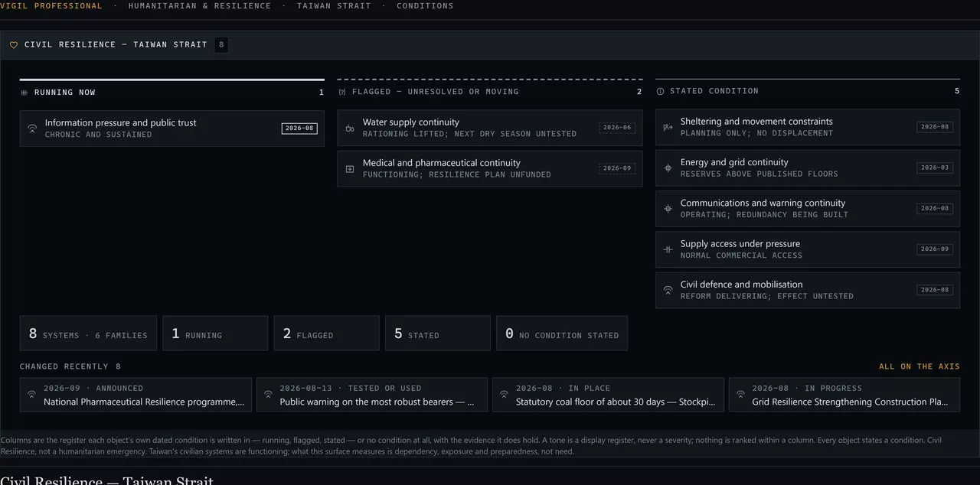Select the 0 No Condition Stated tile
980x485 pixels.
pyautogui.click(x=562, y=334)
